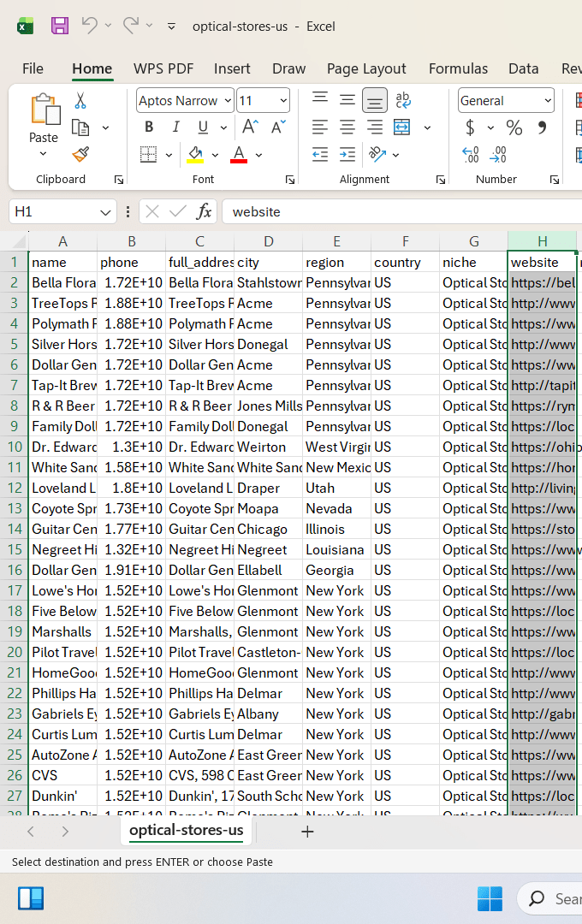Center text horizontally
The height and width of the screenshot is (924, 582).
point(347,127)
